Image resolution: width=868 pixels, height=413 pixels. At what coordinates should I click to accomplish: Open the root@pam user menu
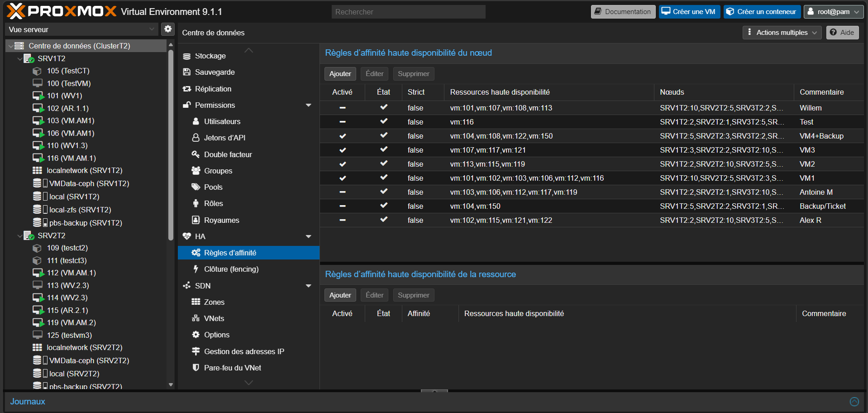833,12
